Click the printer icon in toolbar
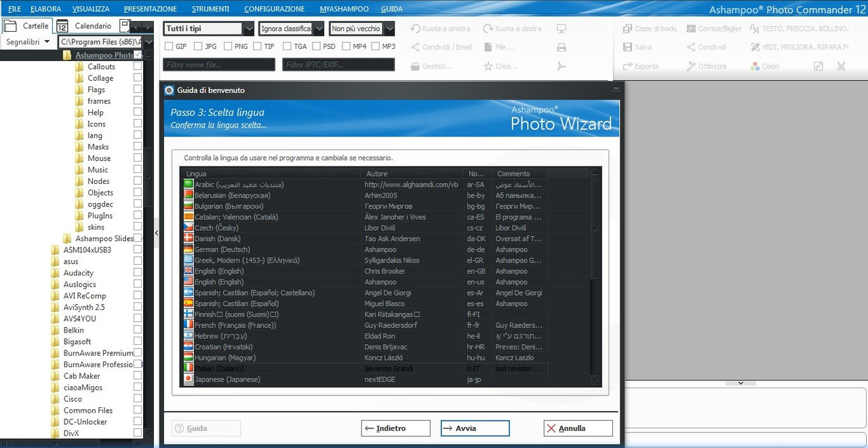The height and width of the screenshot is (448, 868). (561, 48)
